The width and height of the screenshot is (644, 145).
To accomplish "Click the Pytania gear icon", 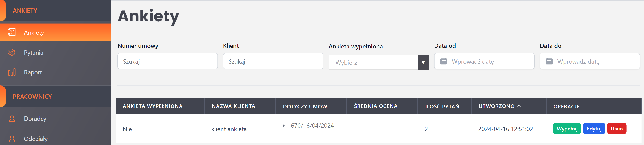I will [x=12, y=52].
